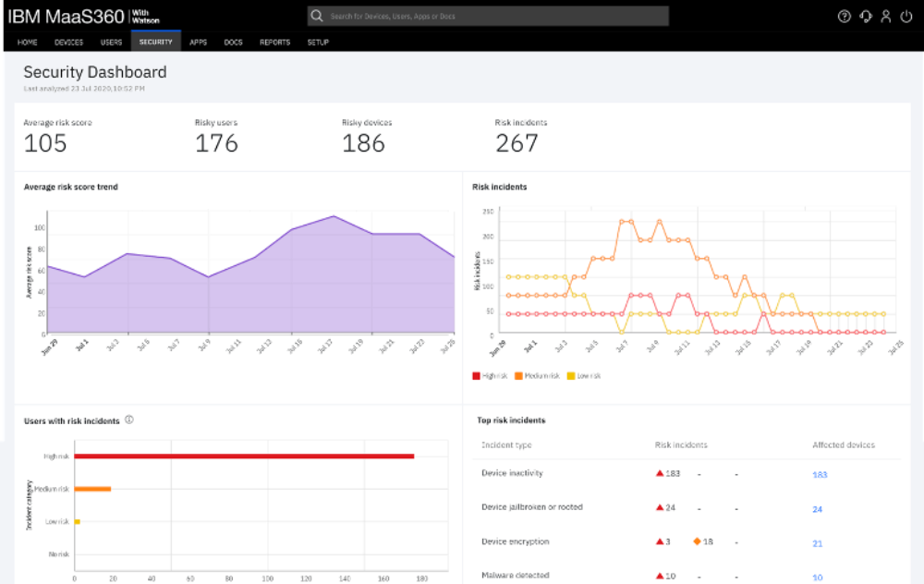Open 183 affected devices link

819,474
